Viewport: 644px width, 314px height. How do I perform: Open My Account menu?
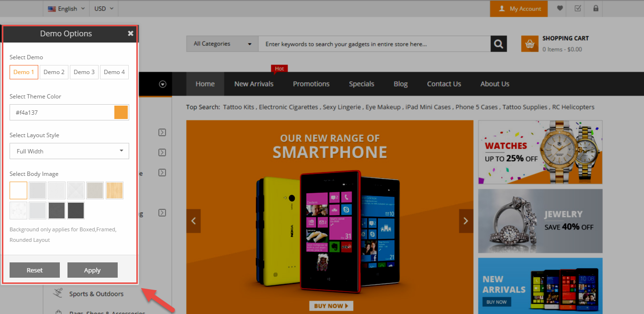519,9
